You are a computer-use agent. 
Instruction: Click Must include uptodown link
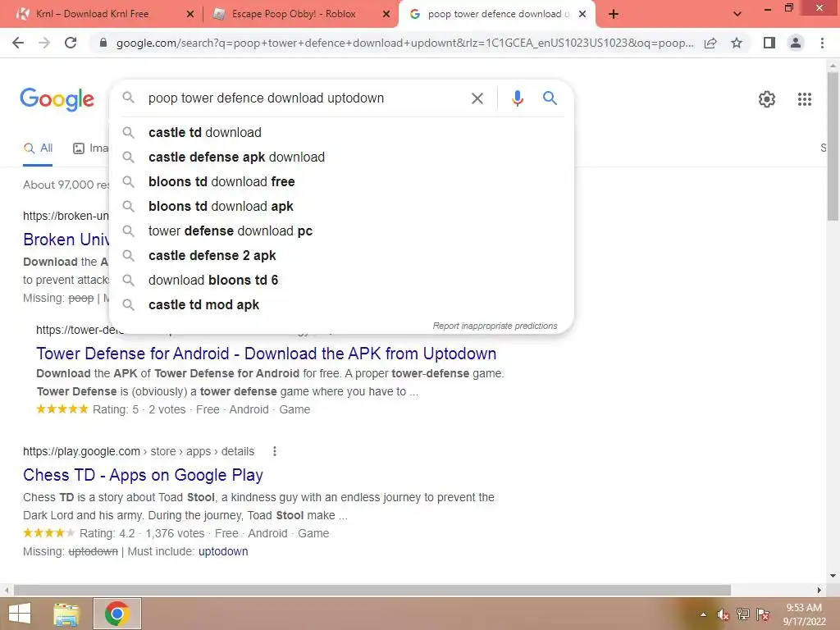(223, 551)
